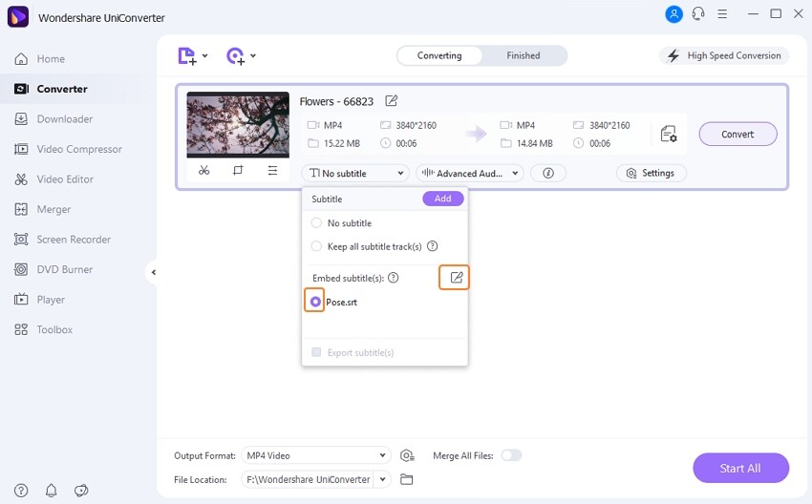
Task: Rename Flowers - 66823 using the edit icon
Action: [392, 101]
